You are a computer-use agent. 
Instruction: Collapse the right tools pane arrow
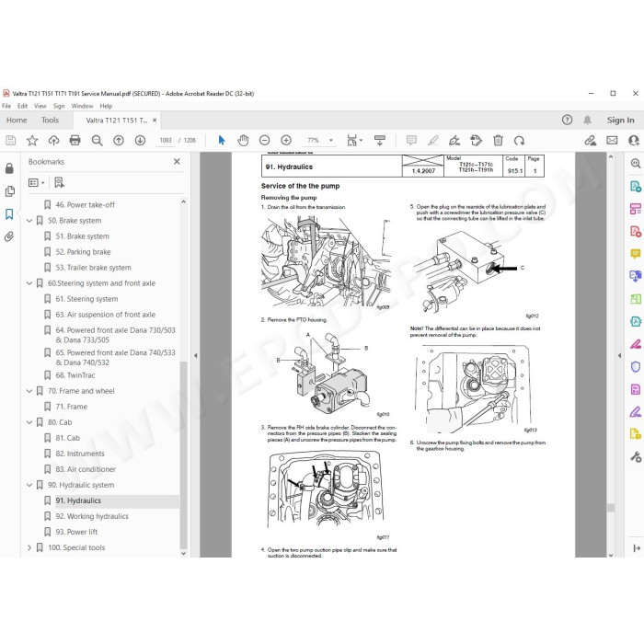pyautogui.click(x=619, y=356)
